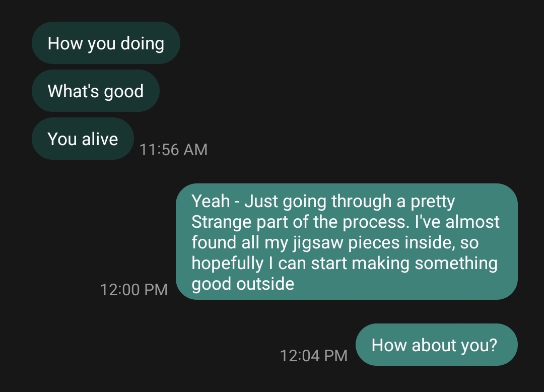Select the "What's good" message
The width and height of the screenshot is (544, 392).
(96, 91)
